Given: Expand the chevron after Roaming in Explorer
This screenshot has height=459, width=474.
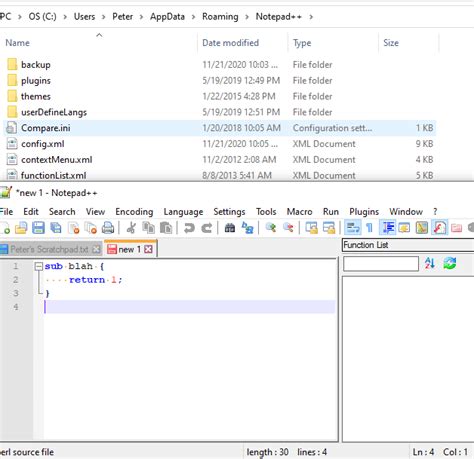Looking at the screenshot, I should pyautogui.click(x=247, y=17).
